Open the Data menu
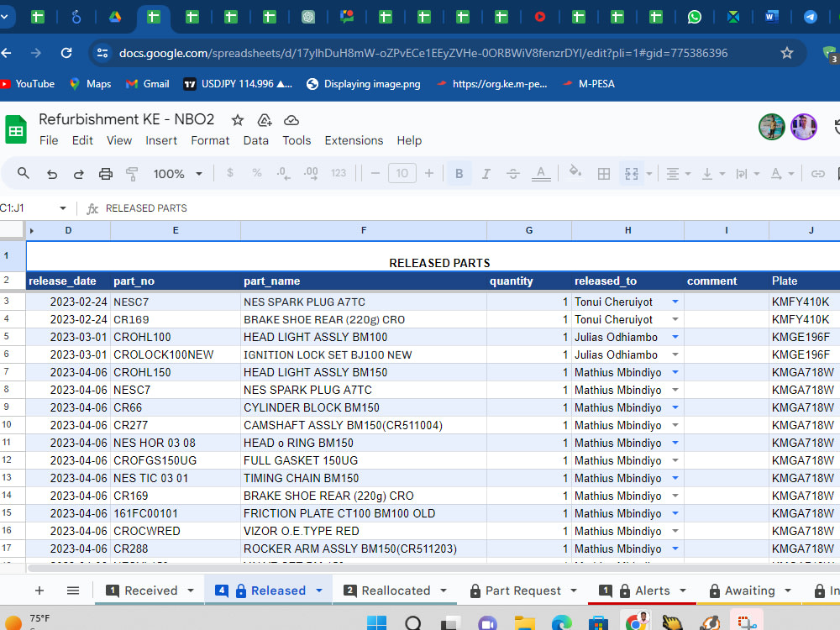840x630 pixels. coord(255,140)
